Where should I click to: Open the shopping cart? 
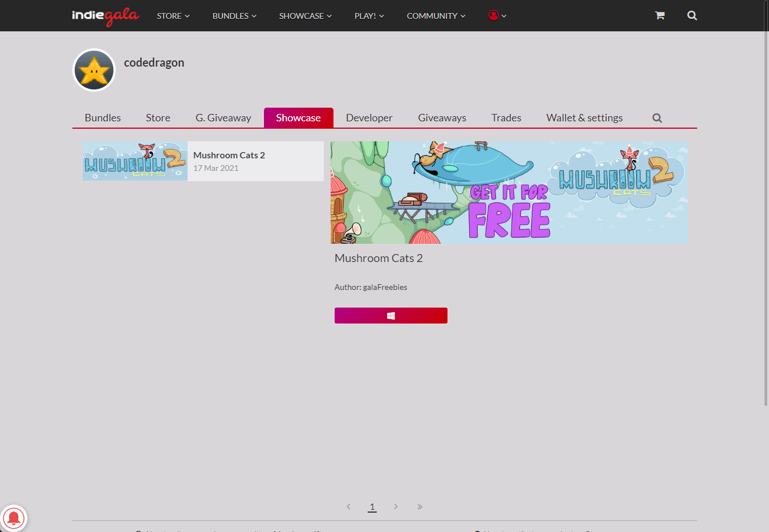[x=660, y=16]
